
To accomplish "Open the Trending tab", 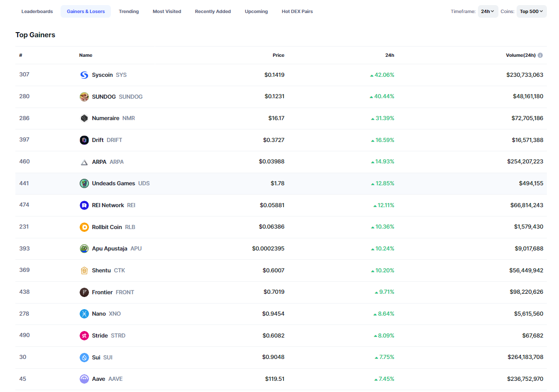I will click(x=129, y=12).
